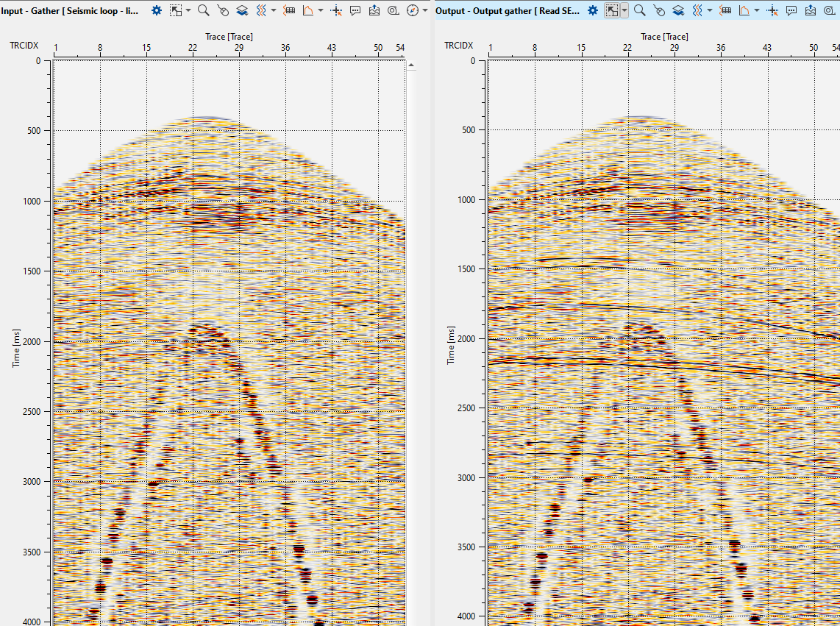Click the header table icon in Input panel
This screenshot has height=626, width=840.
(x=290, y=10)
